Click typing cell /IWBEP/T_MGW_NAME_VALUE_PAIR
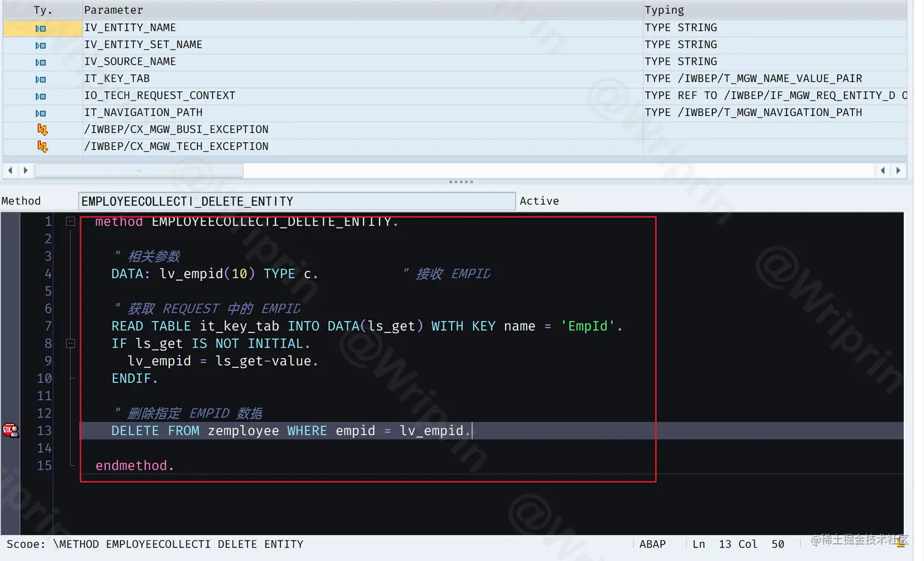Screen dimensions: 924x561 [775, 79]
